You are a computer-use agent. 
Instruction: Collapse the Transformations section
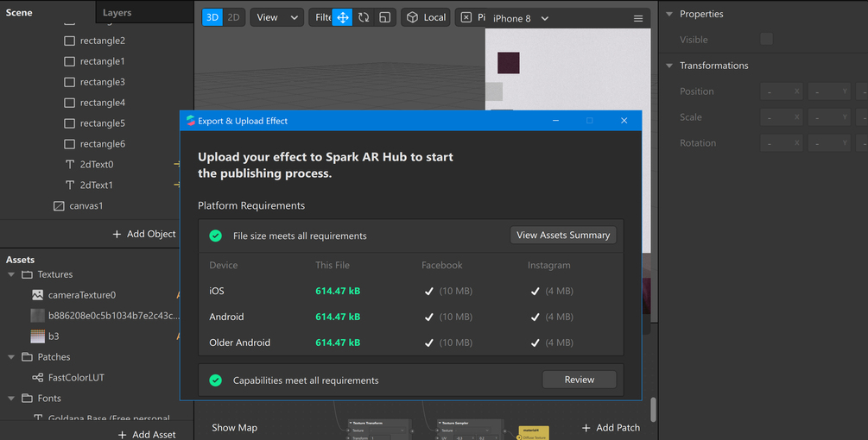click(669, 66)
